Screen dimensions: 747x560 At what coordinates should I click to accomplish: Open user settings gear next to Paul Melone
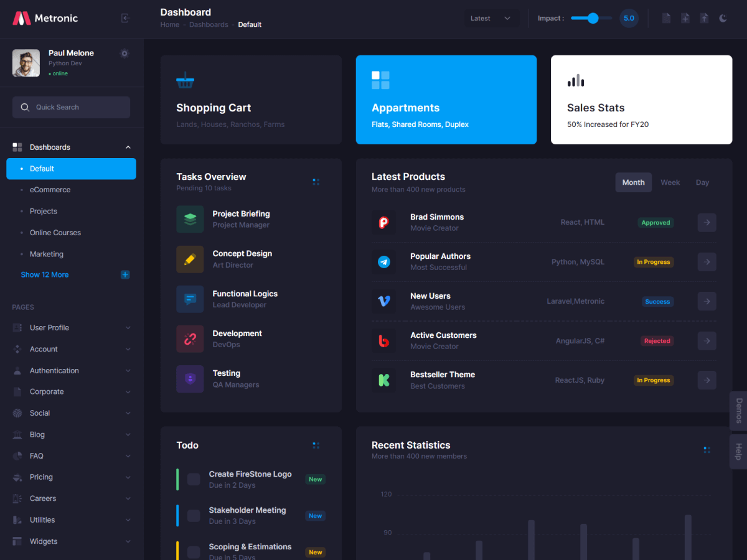125,54
